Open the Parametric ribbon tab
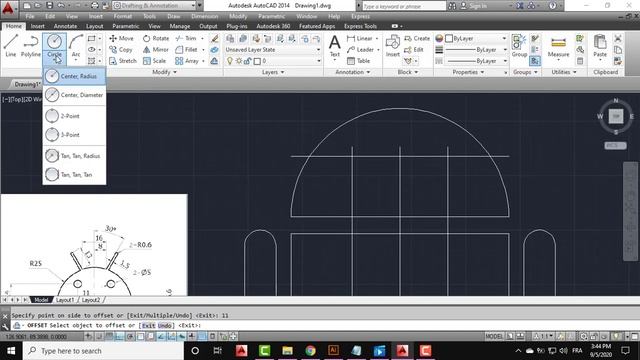This screenshot has height=360, width=640. tap(126, 26)
